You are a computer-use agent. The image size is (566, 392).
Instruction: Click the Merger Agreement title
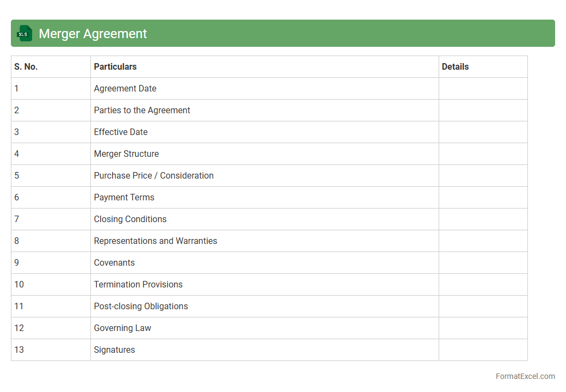click(93, 34)
